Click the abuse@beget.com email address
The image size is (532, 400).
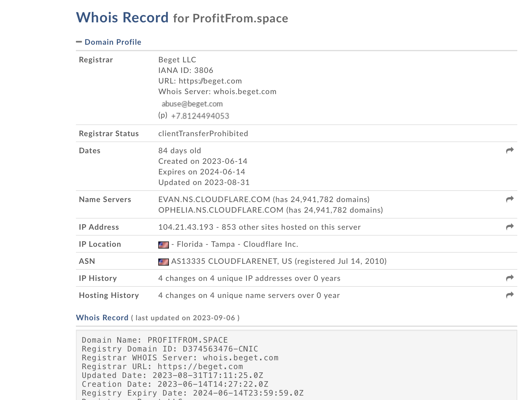click(x=192, y=104)
